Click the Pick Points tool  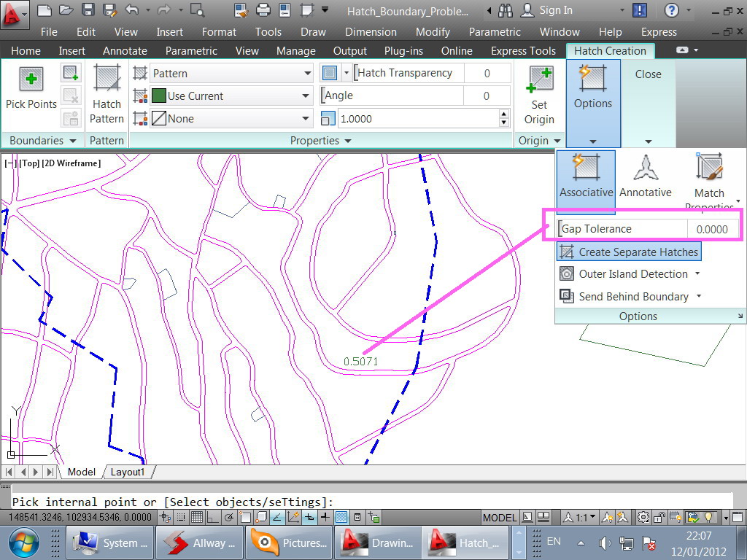click(x=31, y=88)
